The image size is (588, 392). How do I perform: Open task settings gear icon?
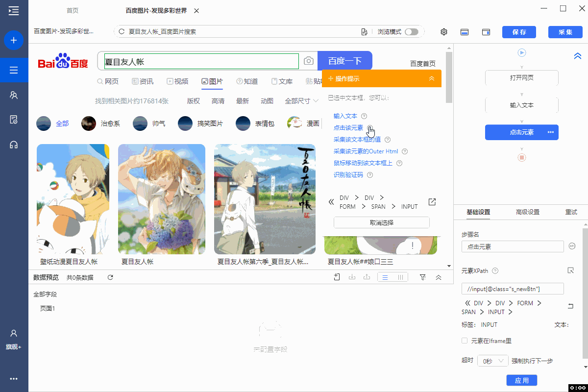(x=444, y=32)
